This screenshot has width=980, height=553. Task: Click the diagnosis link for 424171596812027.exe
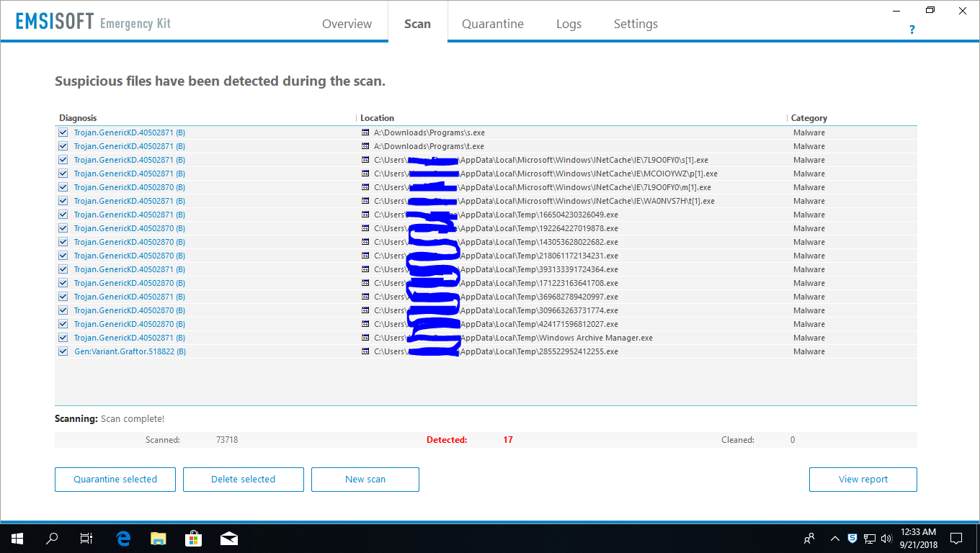(130, 324)
